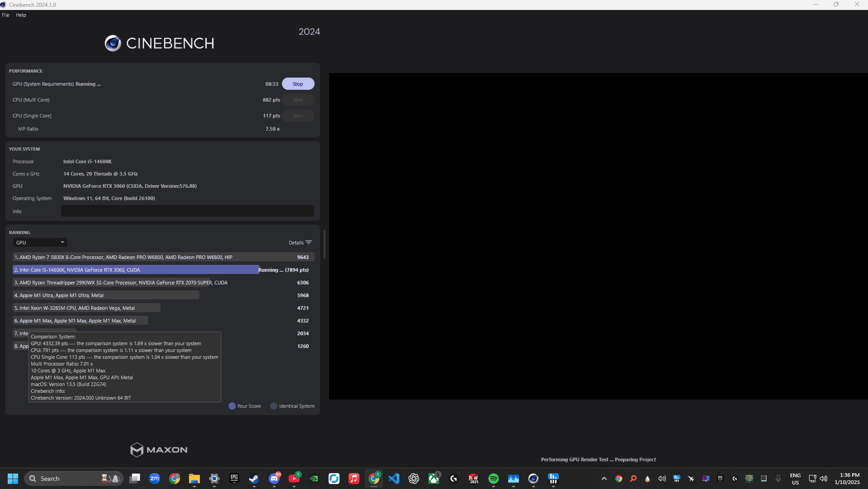The width and height of the screenshot is (868, 489).
Task: Open the File menu
Action: (x=5, y=15)
